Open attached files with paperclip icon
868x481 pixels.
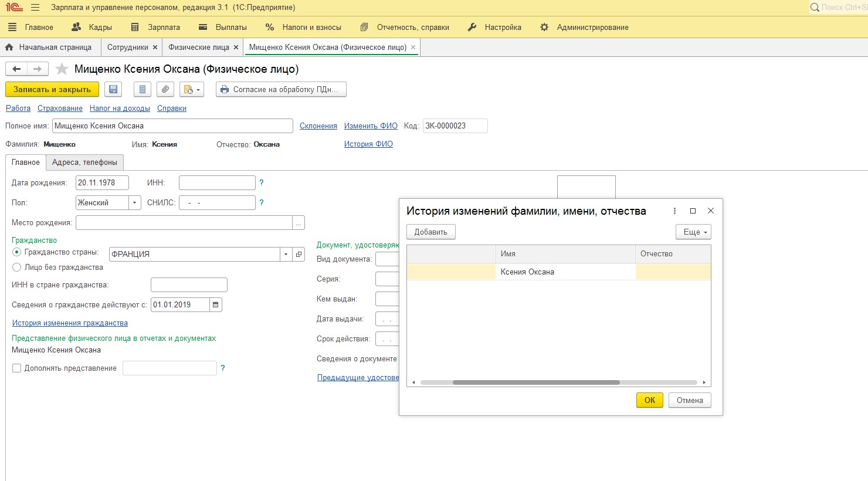(165, 89)
